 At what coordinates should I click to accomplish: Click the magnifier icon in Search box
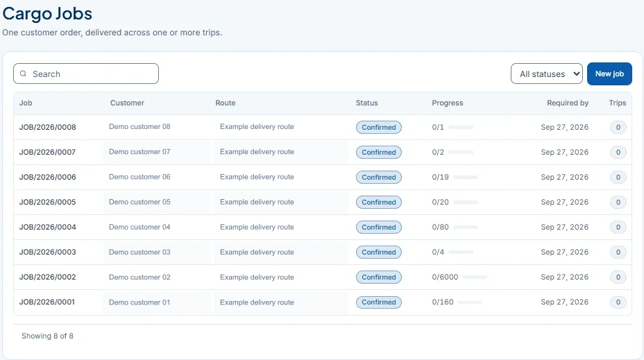[x=24, y=74]
